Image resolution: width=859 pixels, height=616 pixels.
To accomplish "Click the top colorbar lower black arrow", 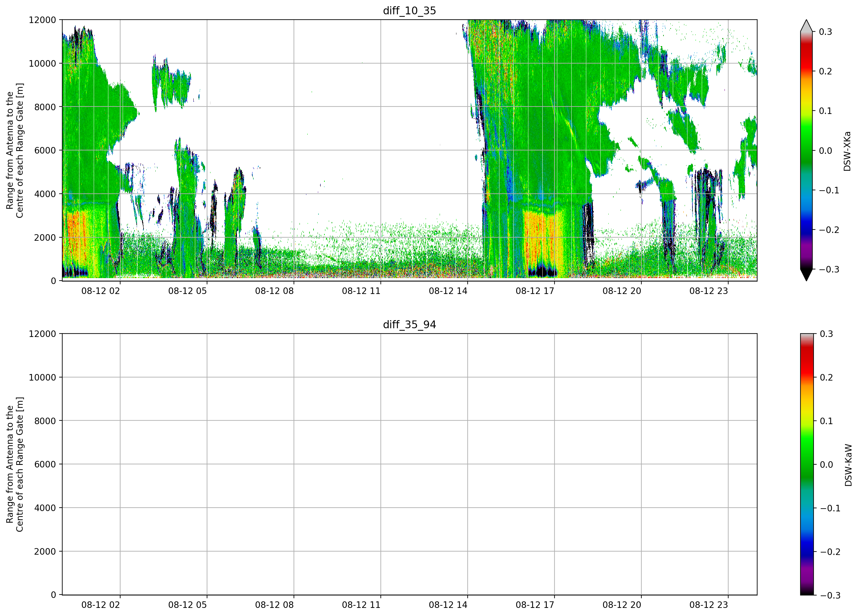I will [x=806, y=275].
